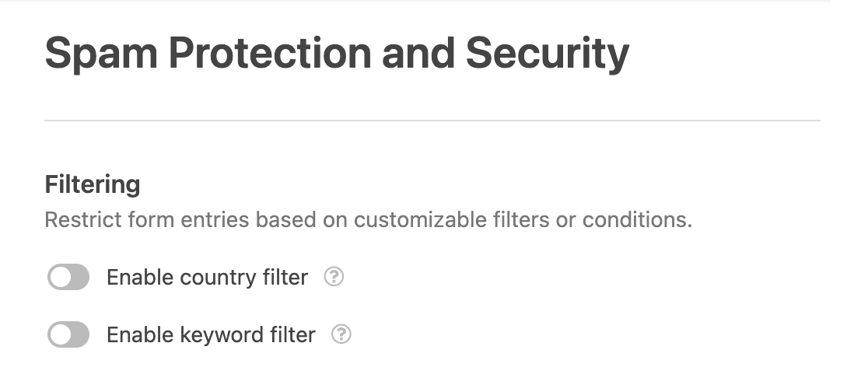
Task: Select the 'Spam Protection and Security' heading
Action: click(x=337, y=54)
